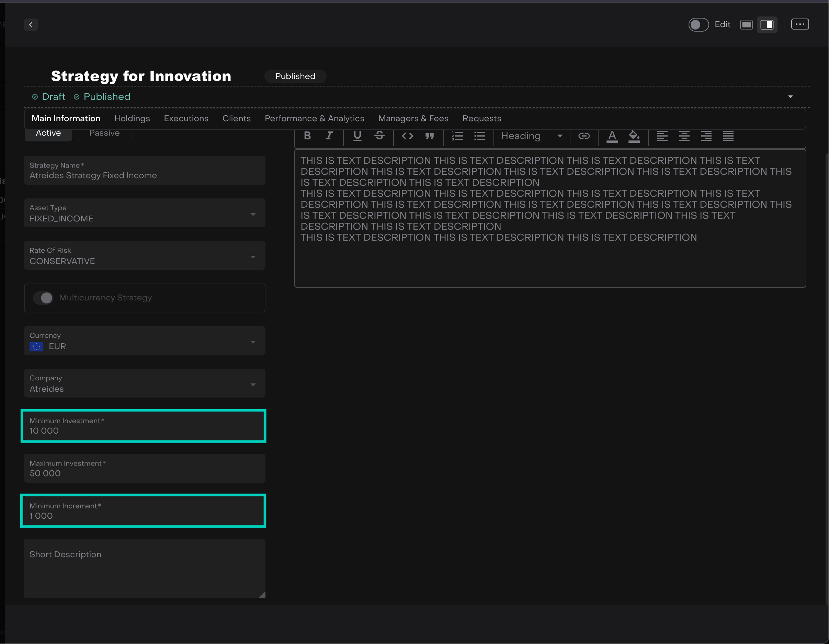Insert a code block
Viewport: 829px width, 644px height.
[x=407, y=136]
